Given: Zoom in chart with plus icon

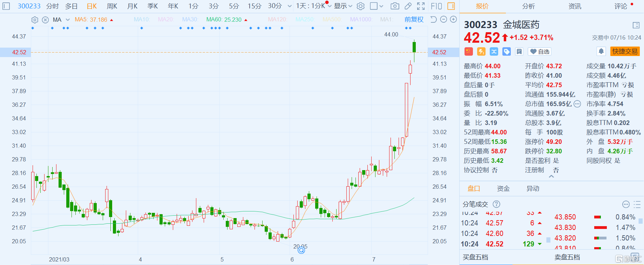Looking at the screenshot, I should coord(453,20).
